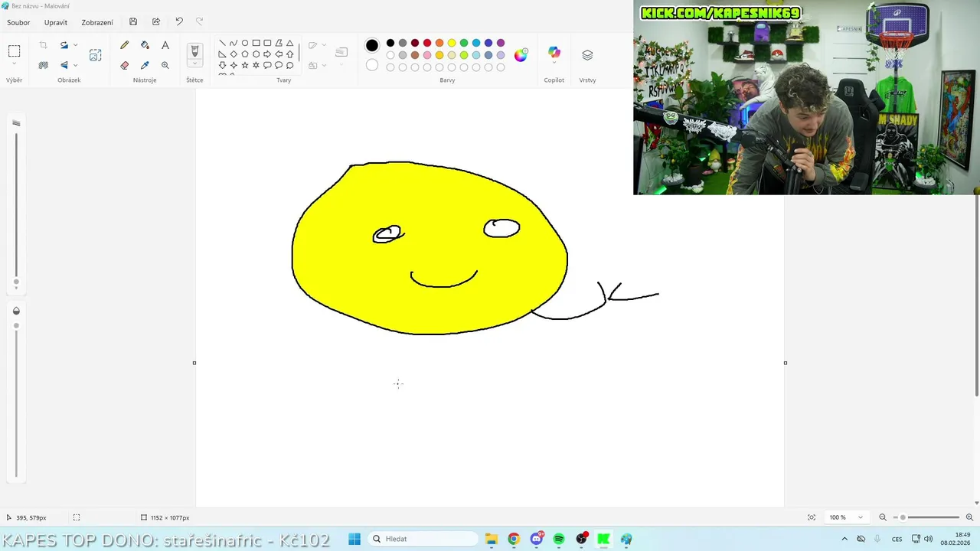The image size is (980, 551).
Task: Pick the rectangle shape
Action: pyautogui.click(x=256, y=43)
